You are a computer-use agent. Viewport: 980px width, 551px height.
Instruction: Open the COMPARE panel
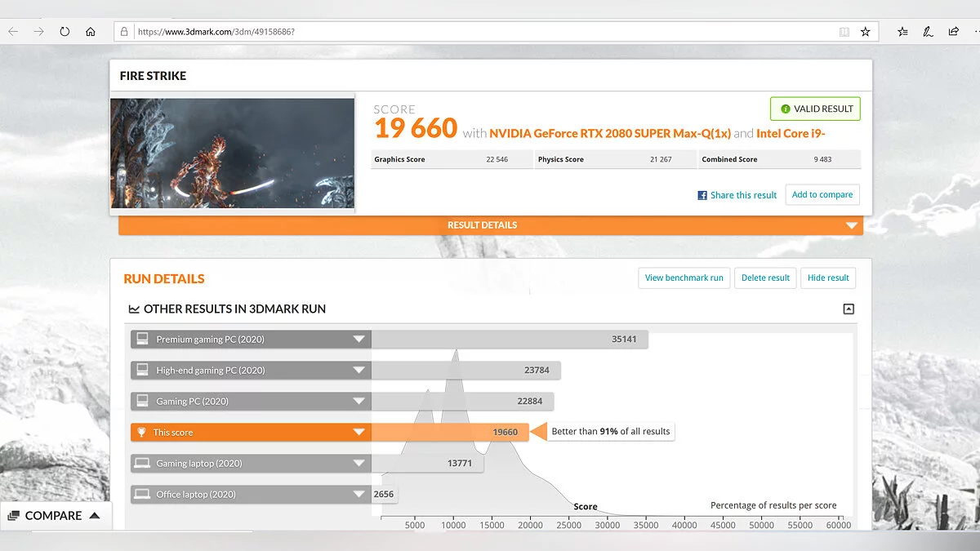coord(55,515)
